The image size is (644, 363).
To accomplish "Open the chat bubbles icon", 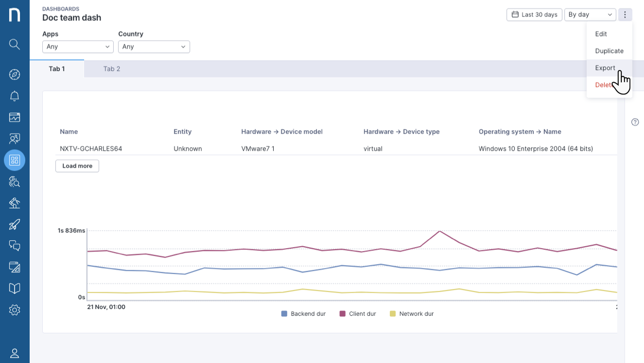I will (x=15, y=246).
